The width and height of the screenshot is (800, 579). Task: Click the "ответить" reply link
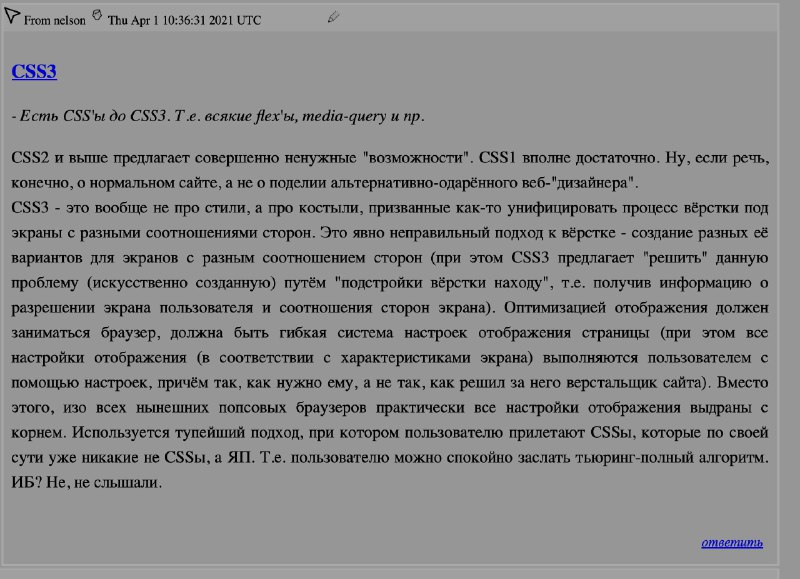(731, 542)
